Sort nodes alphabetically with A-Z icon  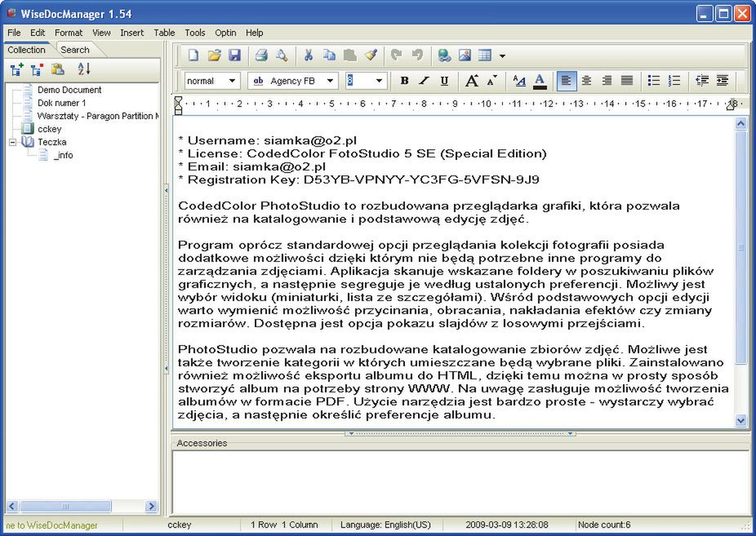84,69
